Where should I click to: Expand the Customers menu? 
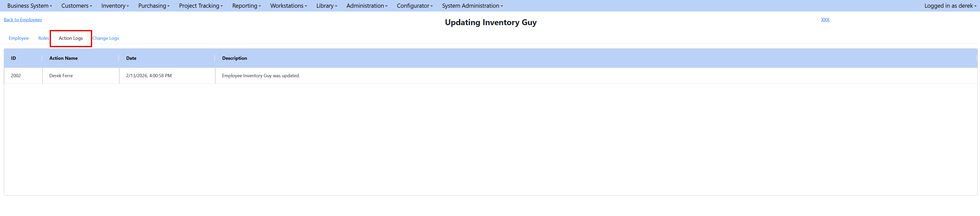(77, 6)
